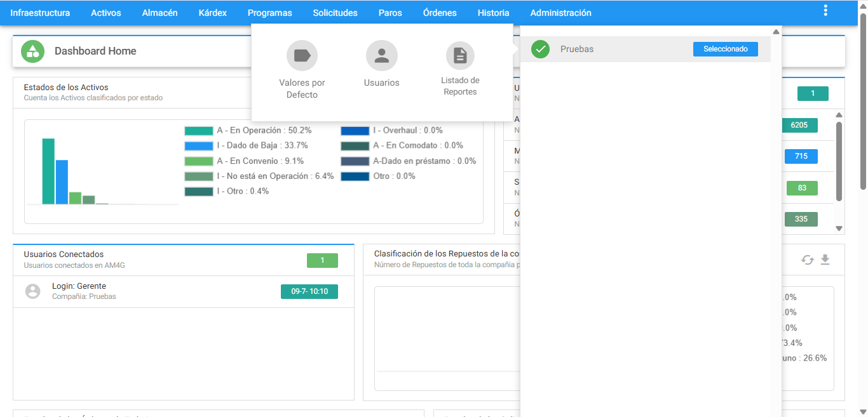Open the Administración menu
Screen dimensions: 868x417
560,13
